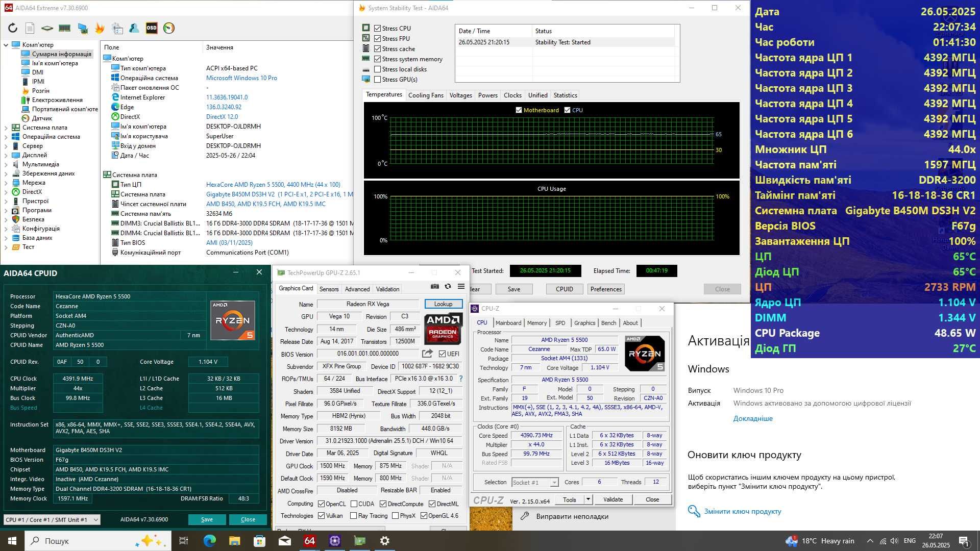This screenshot has width=980, height=551.
Task: Click the GPU-Z refresh arrows icon
Action: pos(448,287)
